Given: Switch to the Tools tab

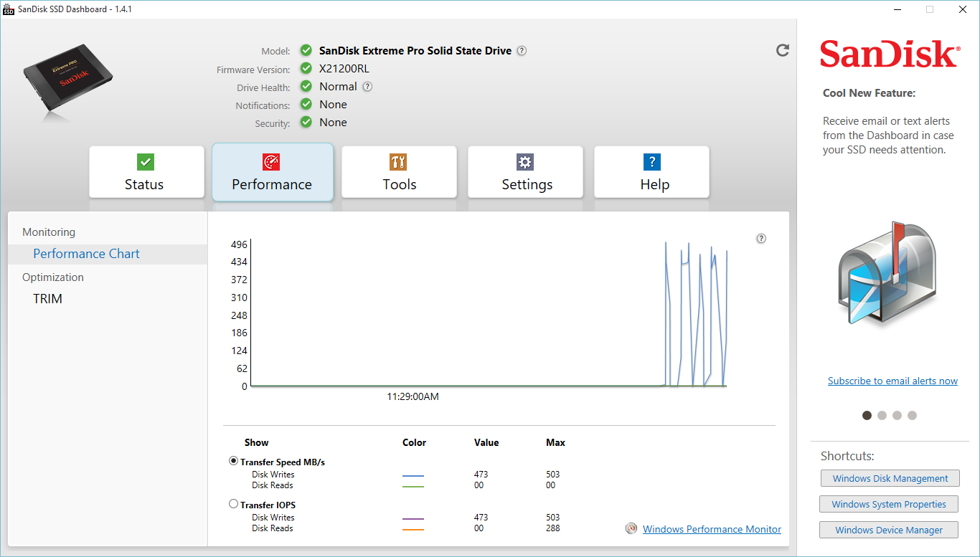Looking at the screenshot, I should click(x=399, y=172).
